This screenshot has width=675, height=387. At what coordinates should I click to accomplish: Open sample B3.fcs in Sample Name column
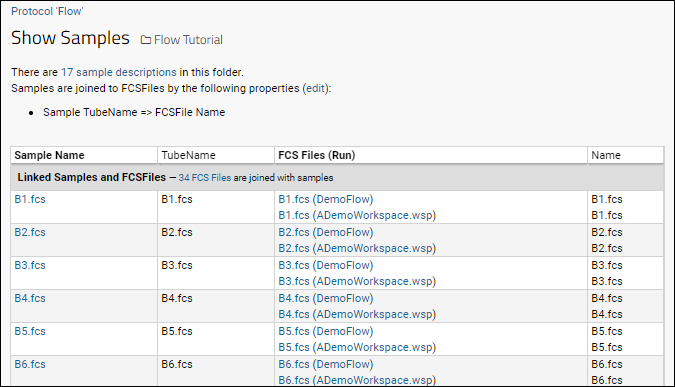click(30, 265)
